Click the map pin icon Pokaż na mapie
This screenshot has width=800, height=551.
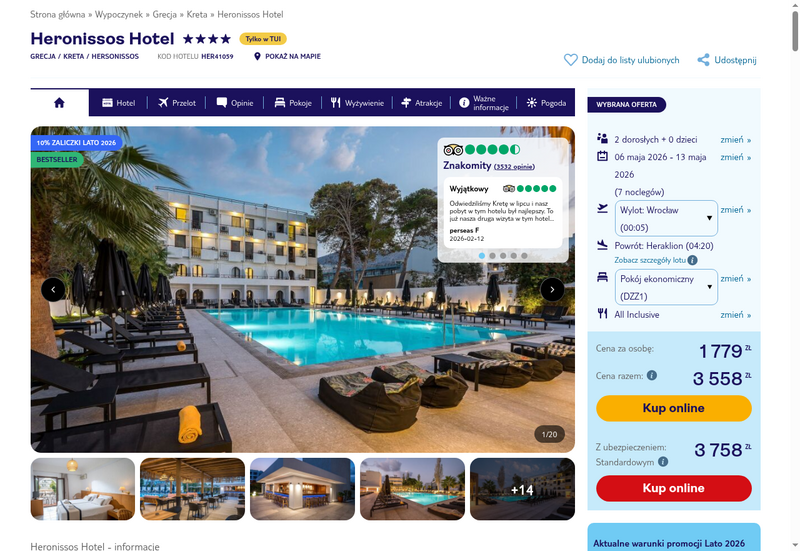pos(257,56)
